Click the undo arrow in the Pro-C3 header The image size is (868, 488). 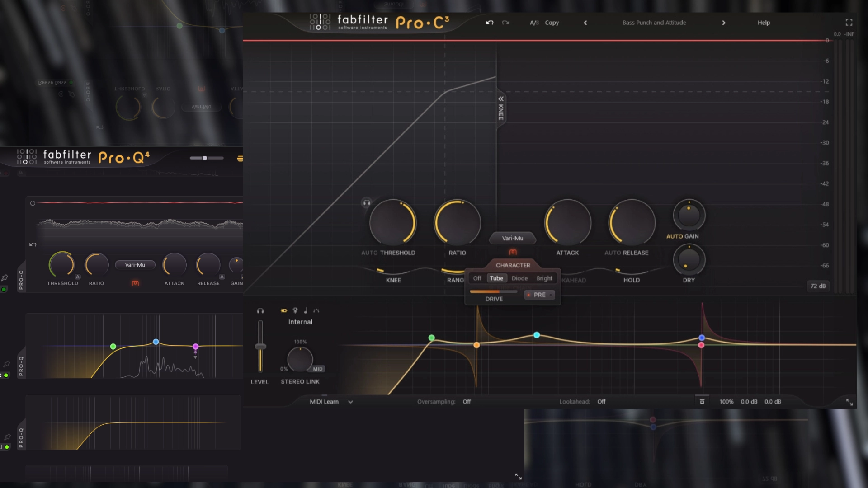tap(490, 23)
